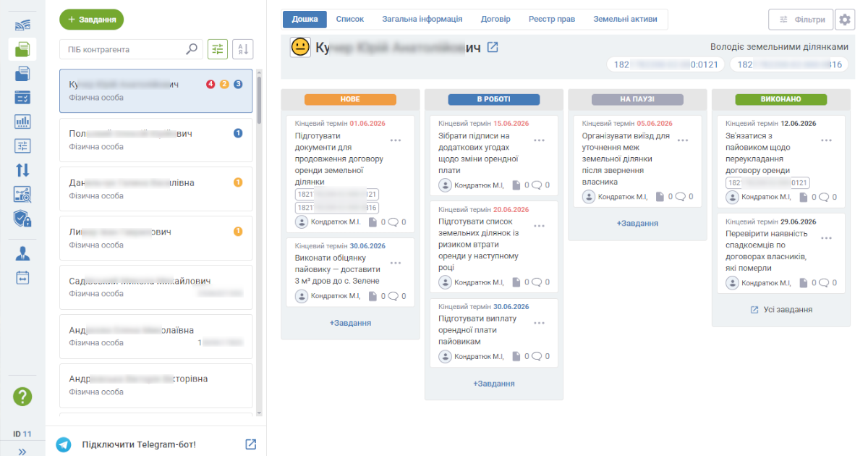Click parcel chip ending 0121 in ВИКОНАНО card
868x456 pixels.
point(767,183)
